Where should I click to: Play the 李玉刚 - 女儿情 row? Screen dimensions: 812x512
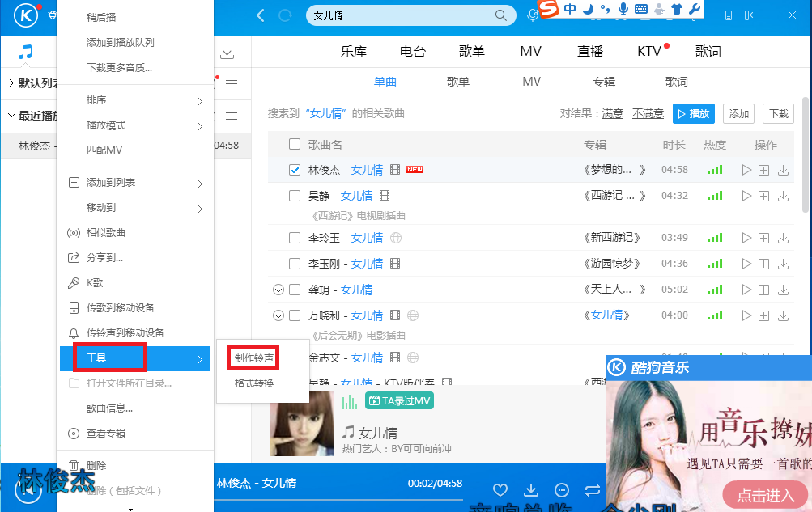tap(746, 264)
